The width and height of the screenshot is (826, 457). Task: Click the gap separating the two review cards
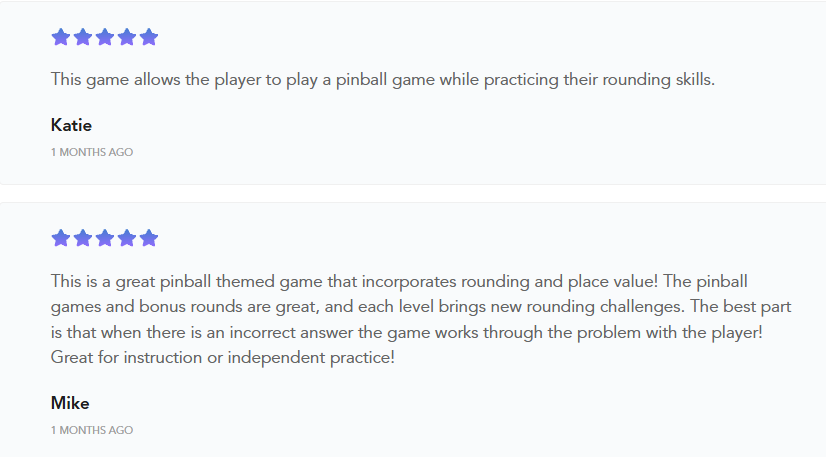click(413, 194)
